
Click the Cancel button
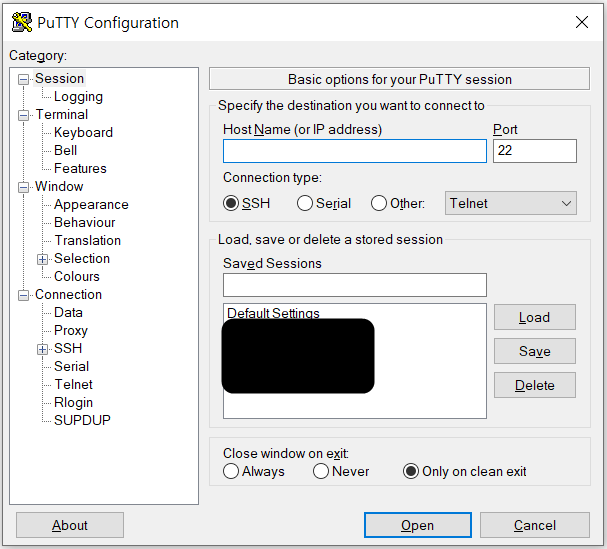[x=535, y=525]
